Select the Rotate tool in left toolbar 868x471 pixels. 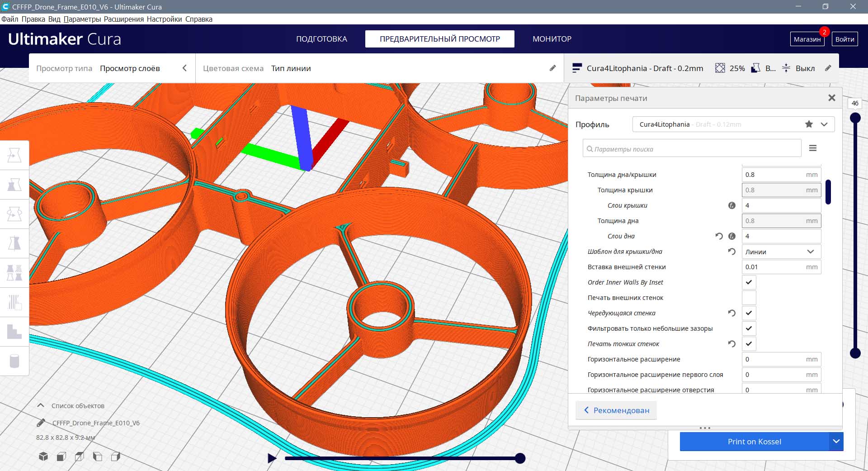14,214
